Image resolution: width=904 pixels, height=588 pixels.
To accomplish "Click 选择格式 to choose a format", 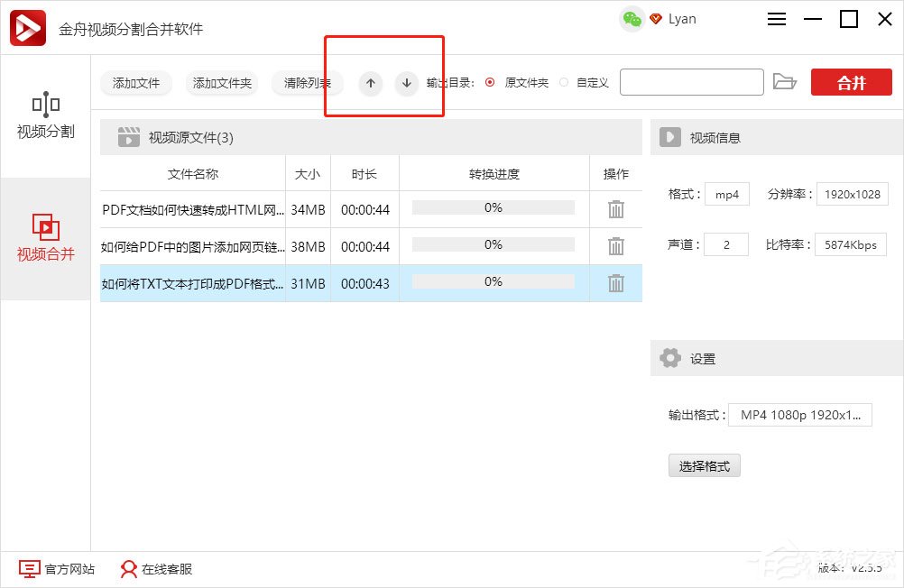I will [x=704, y=465].
